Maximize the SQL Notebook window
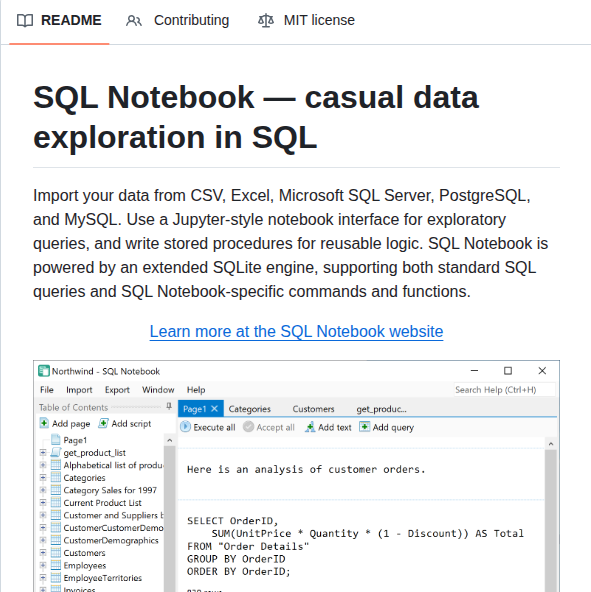Screen dimensions: 591x592 click(508, 371)
